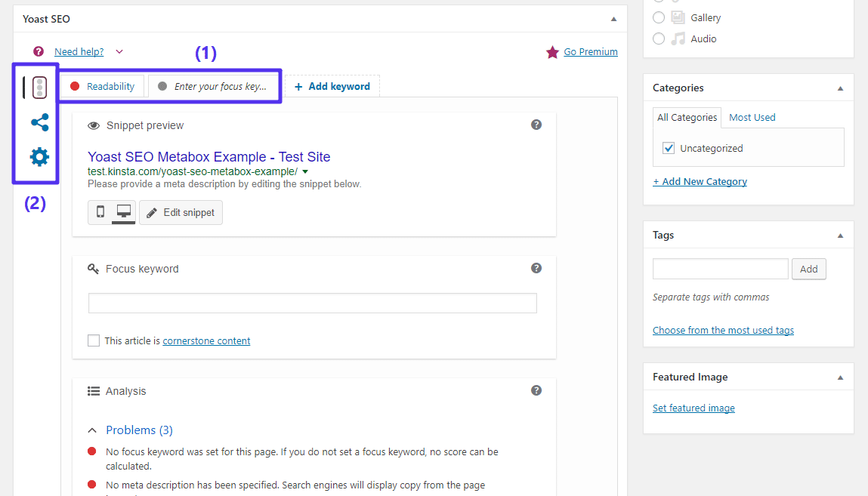Open the Need help? link
Viewport: 868px width, 496px height.
[x=79, y=51]
